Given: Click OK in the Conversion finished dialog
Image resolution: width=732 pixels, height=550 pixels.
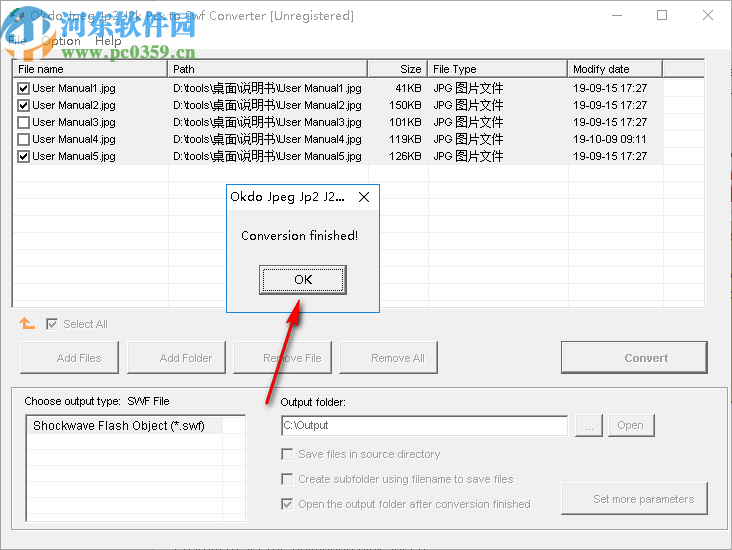Looking at the screenshot, I should (x=303, y=280).
